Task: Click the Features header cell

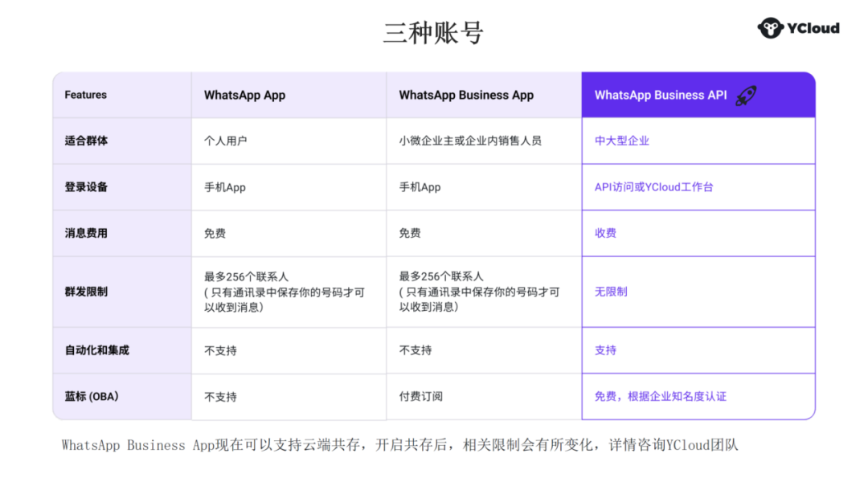Action: (x=85, y=94)
